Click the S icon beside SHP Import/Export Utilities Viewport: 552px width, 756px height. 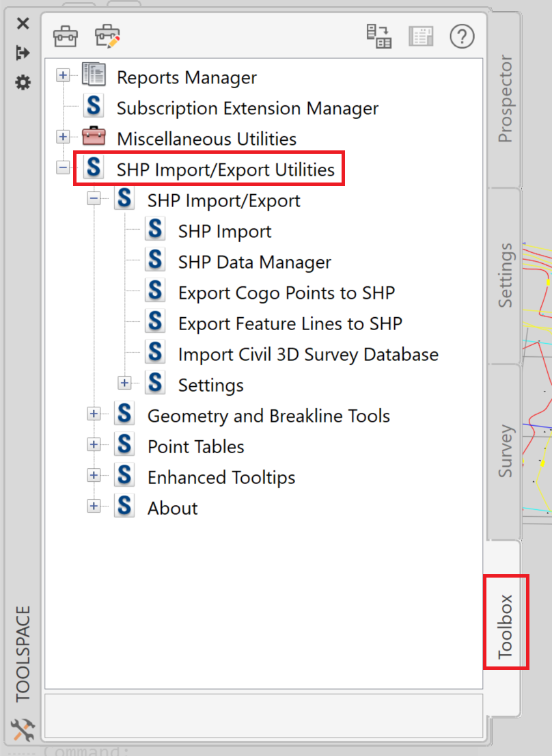point(94,167)
